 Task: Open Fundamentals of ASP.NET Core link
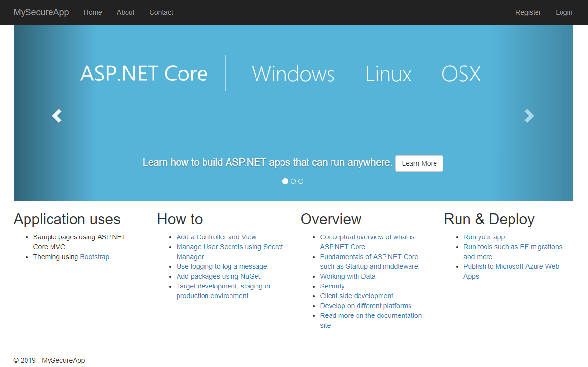click(370, 262)
